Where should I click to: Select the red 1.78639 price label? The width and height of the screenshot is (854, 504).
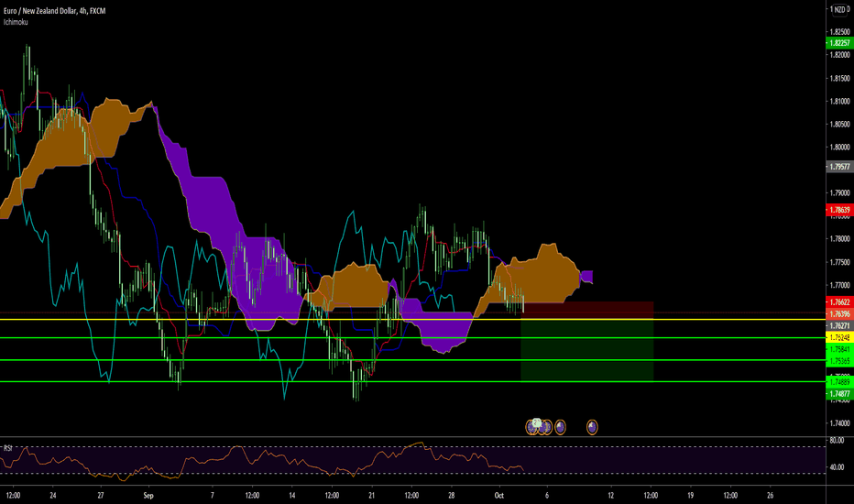[839, 210]
